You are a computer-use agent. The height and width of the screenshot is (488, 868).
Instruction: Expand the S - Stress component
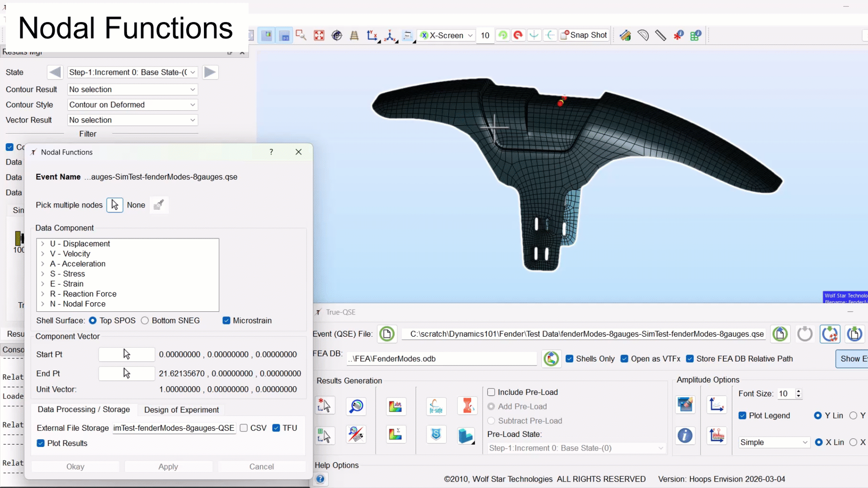click(x=43, y=274)
